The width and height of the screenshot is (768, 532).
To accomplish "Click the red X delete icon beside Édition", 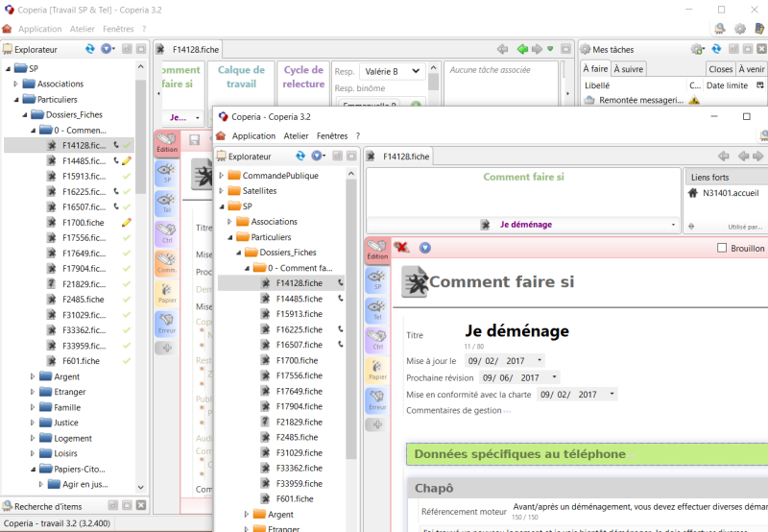I will pyautogui.click(x=401, y=248).
